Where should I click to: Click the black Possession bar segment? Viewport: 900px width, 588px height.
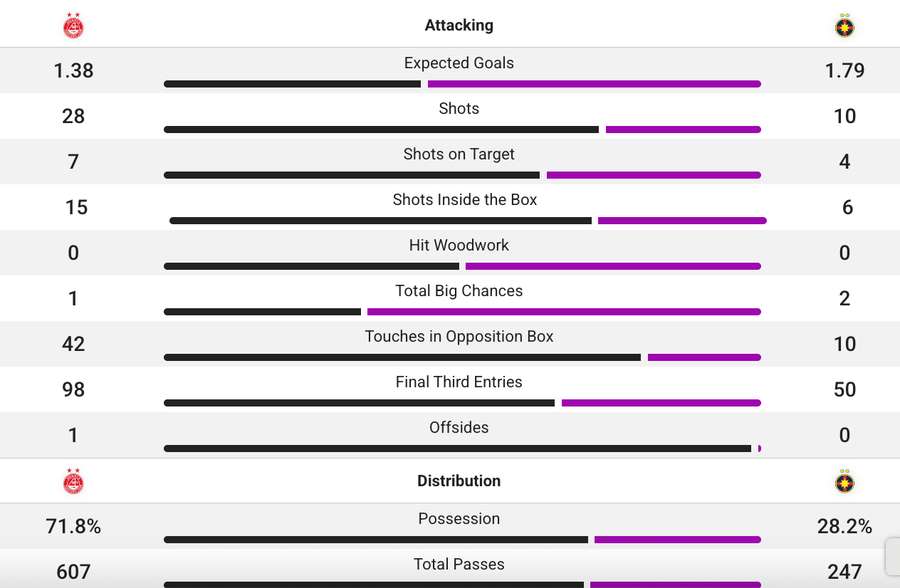pyautogui.click(x=375, y=540)
